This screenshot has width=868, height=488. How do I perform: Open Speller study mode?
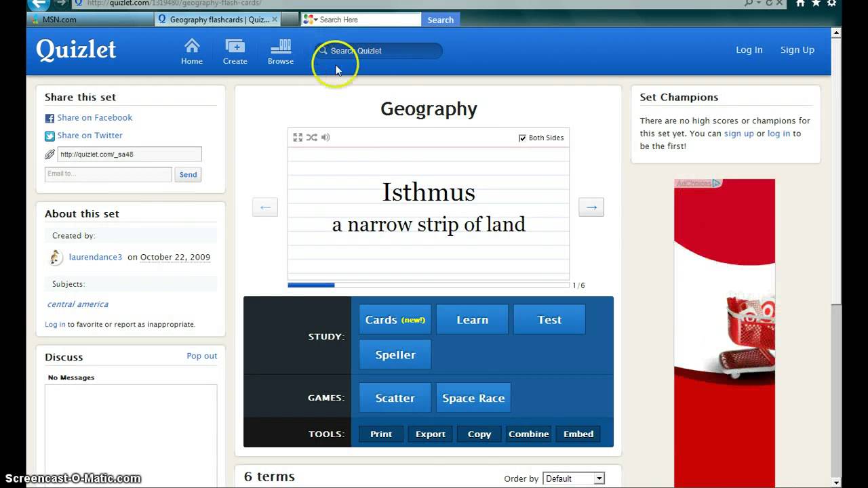[x=395, y=354]
